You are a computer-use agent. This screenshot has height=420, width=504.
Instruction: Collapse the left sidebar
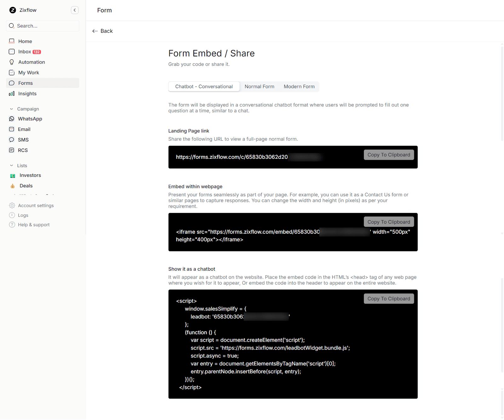click(75, 10)
